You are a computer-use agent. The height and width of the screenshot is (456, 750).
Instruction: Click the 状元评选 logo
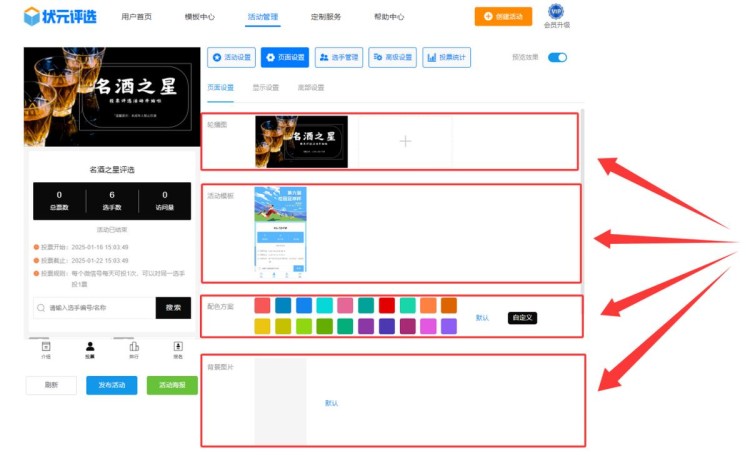60,16
